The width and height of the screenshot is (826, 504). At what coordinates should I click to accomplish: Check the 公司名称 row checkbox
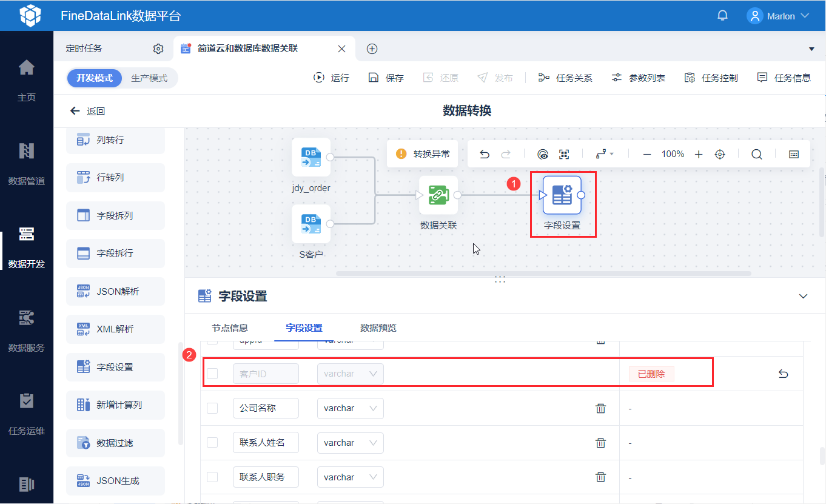click(212, 408)
